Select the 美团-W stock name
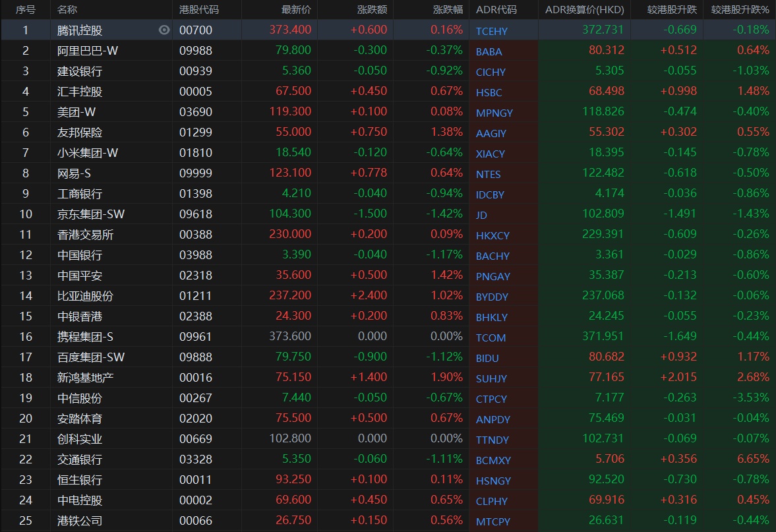The width and height of the screenshot is (776, 532). tap(76, 112)
